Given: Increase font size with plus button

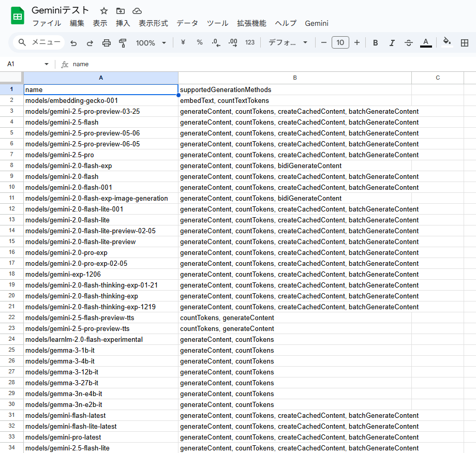Looking at the screenshot, I should (357, 43).
